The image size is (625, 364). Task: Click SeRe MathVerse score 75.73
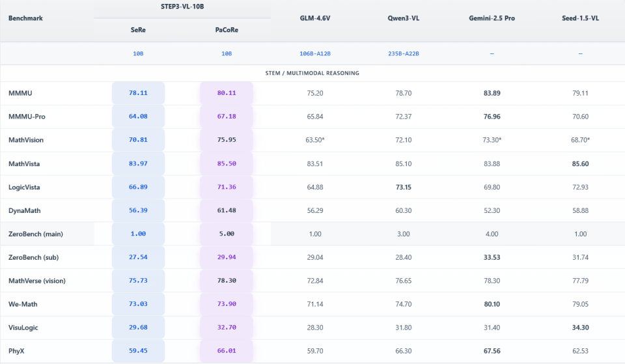(138, 281)
